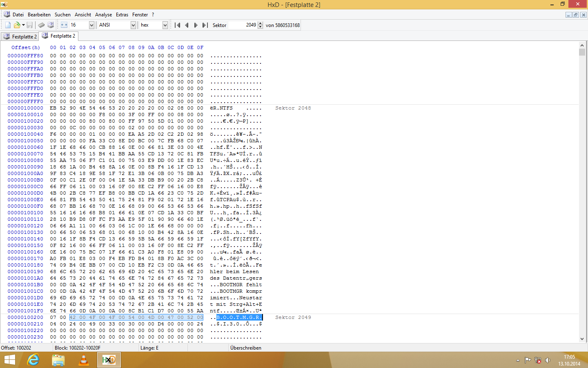Image resolution: width=588 pixels, height=368 pixels.
Task: Click the bytes per row width icon
Action: (64, 25)
